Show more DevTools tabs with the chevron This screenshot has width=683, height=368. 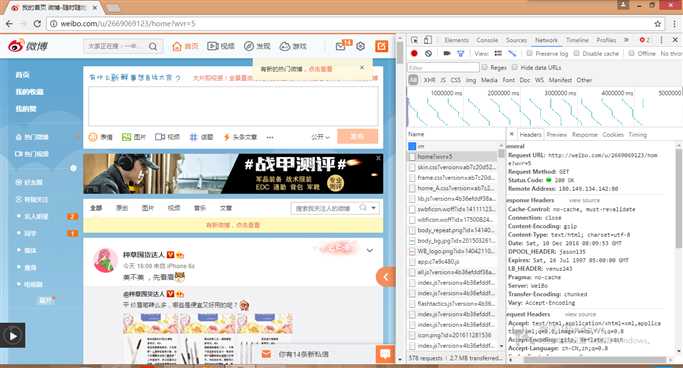pos(626,40)
